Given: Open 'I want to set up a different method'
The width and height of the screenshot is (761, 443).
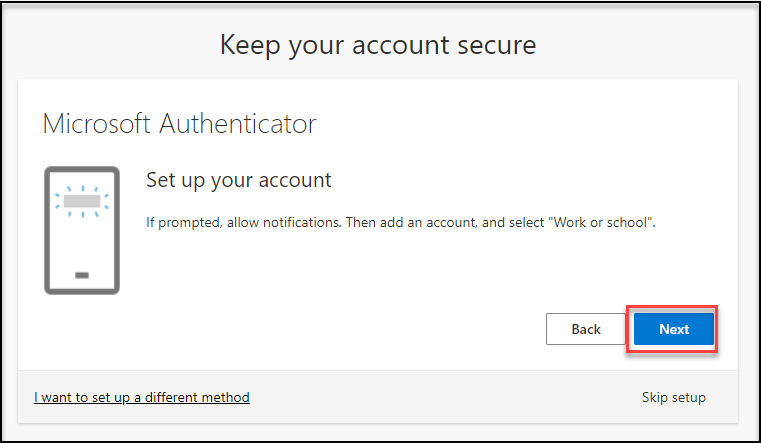Looking at the screenshot, I should (x=142, y=397).
